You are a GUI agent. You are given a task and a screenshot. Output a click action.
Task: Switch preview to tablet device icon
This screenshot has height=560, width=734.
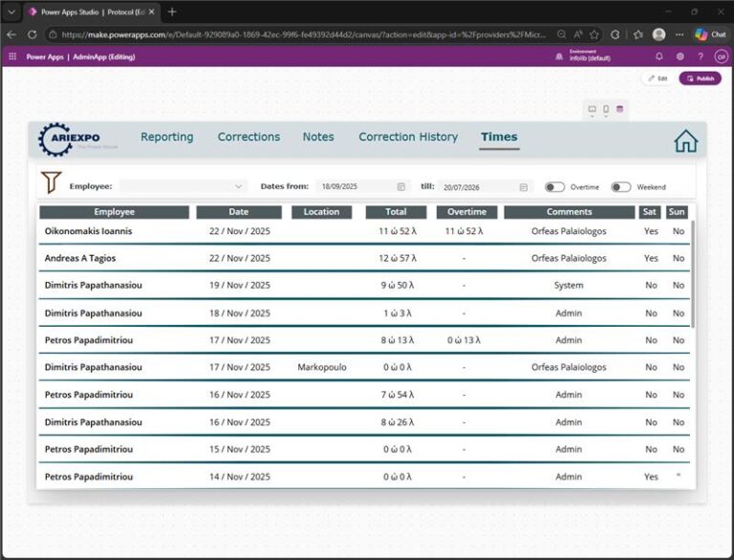tap(593, 110)
